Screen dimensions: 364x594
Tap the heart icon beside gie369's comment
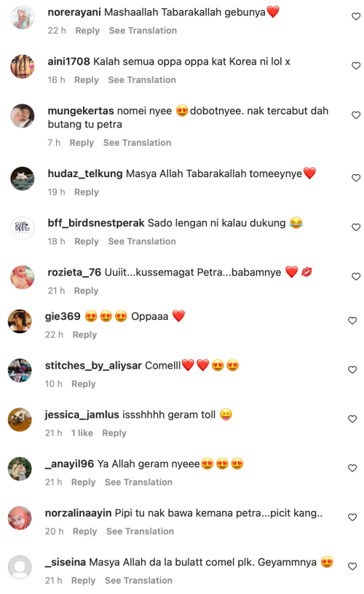click(x=352, y=321)
